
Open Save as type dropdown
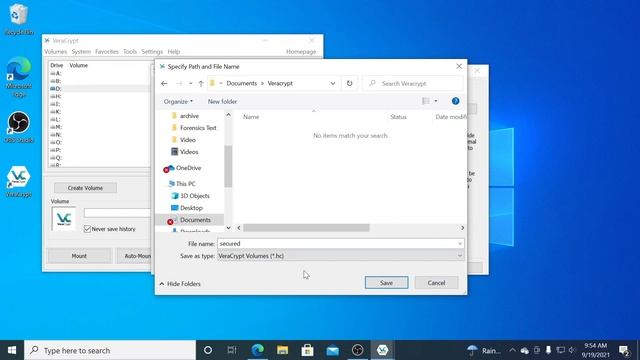pyautogui.click(x=340, y=256)
